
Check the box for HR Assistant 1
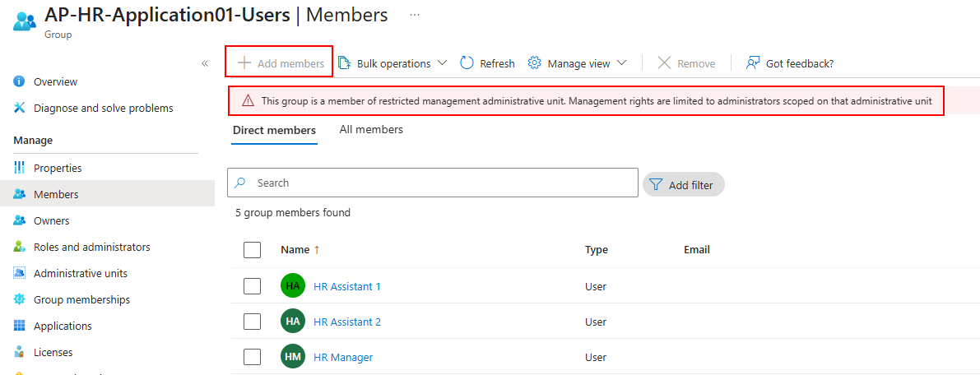pyautogui.click(x=252, y=286)
